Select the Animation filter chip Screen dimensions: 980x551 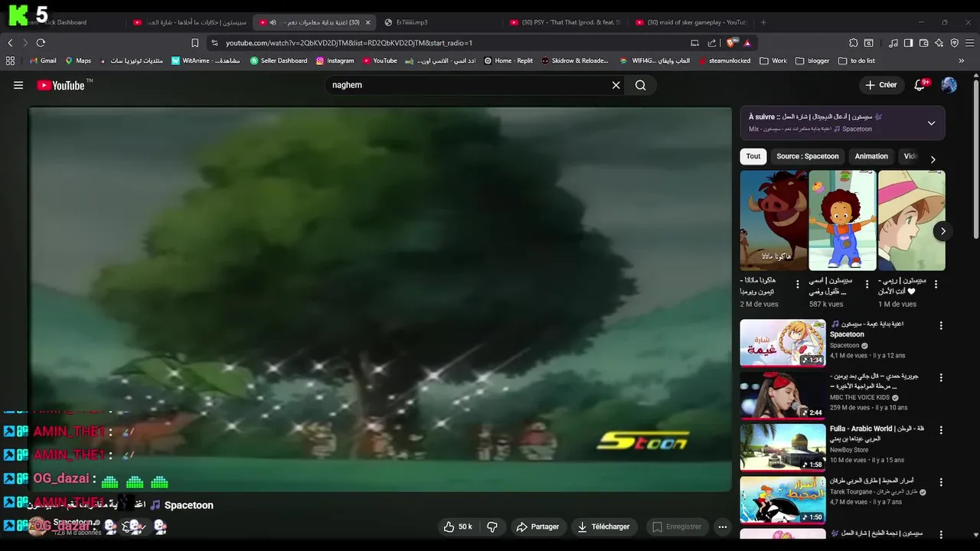click(871, 156)
